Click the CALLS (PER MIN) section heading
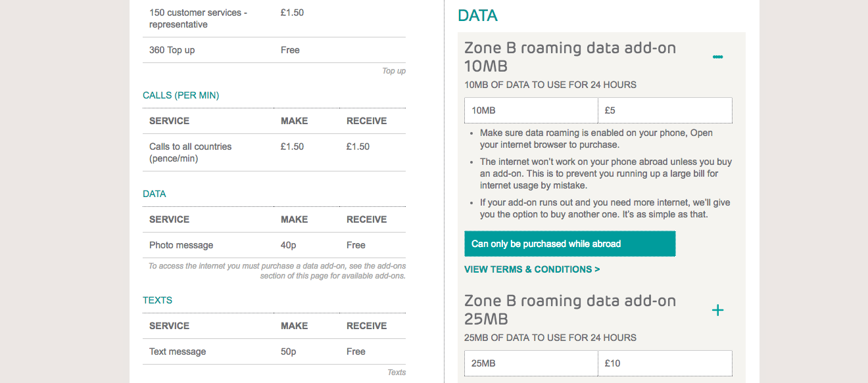 tap(181, 95)
